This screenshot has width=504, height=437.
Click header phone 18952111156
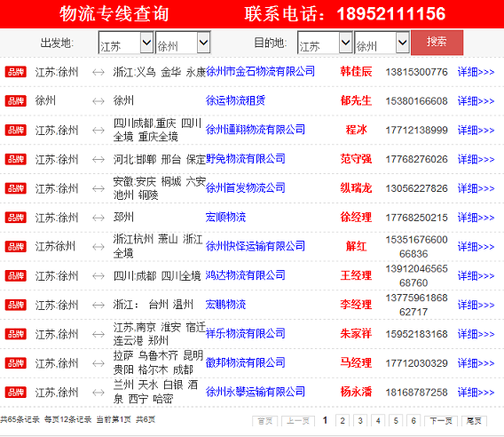(x=391, y=14)
